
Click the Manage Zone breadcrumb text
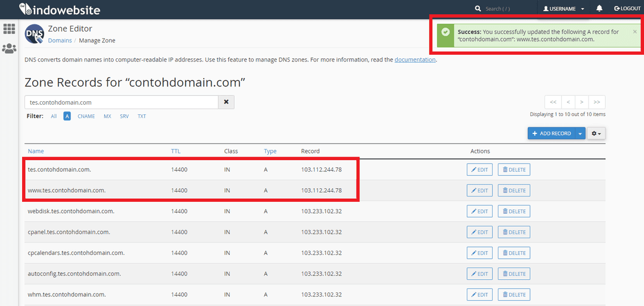click(x=97, y=40)
